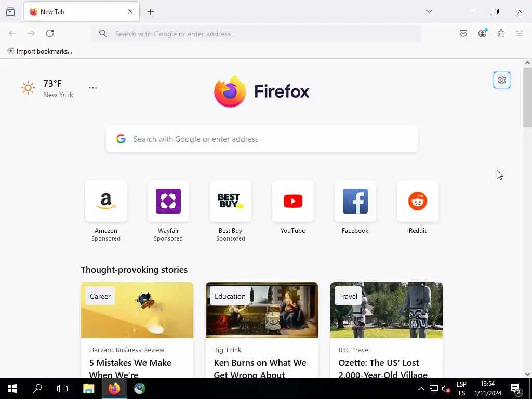
Task: Expand the list all tabs chevron
Action: pos(429,11)
